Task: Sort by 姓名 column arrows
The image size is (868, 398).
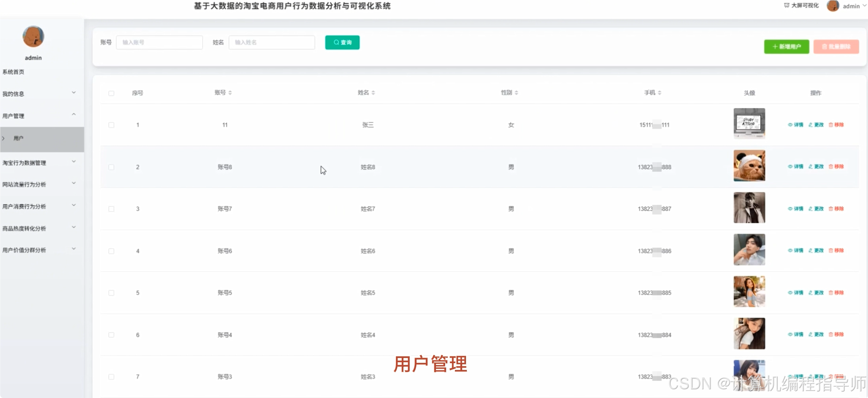Action: tap(373, 93)
